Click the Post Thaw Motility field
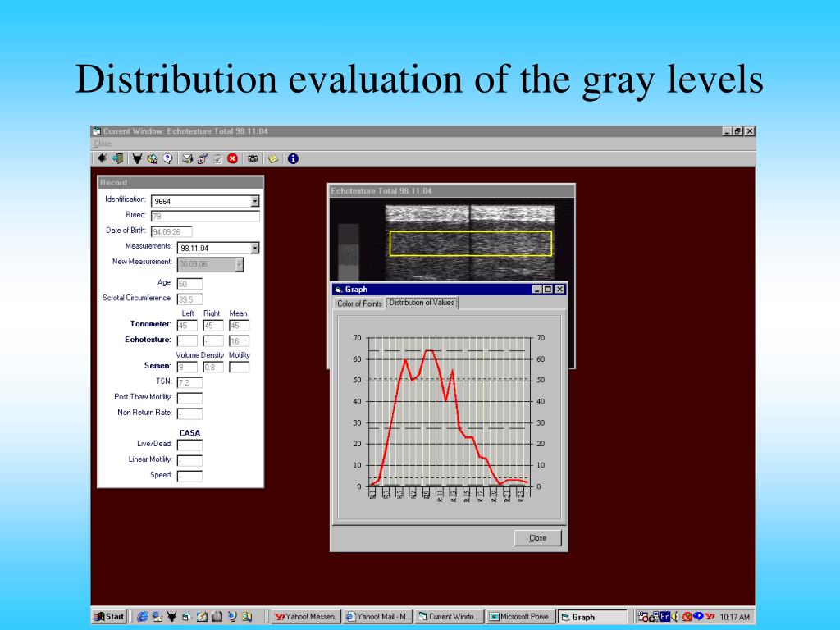The width and height of the screenshot is (840, 630). coord(189,398)
